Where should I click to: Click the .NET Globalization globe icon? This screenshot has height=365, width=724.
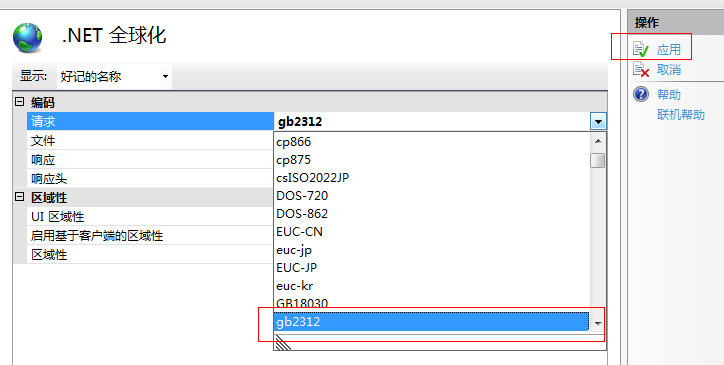[28, 38]
